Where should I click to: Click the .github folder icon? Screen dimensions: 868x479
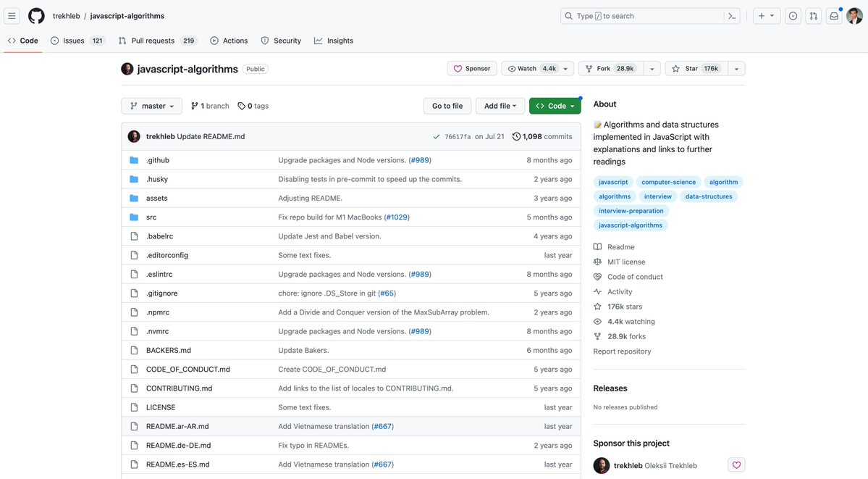point(134,160)
